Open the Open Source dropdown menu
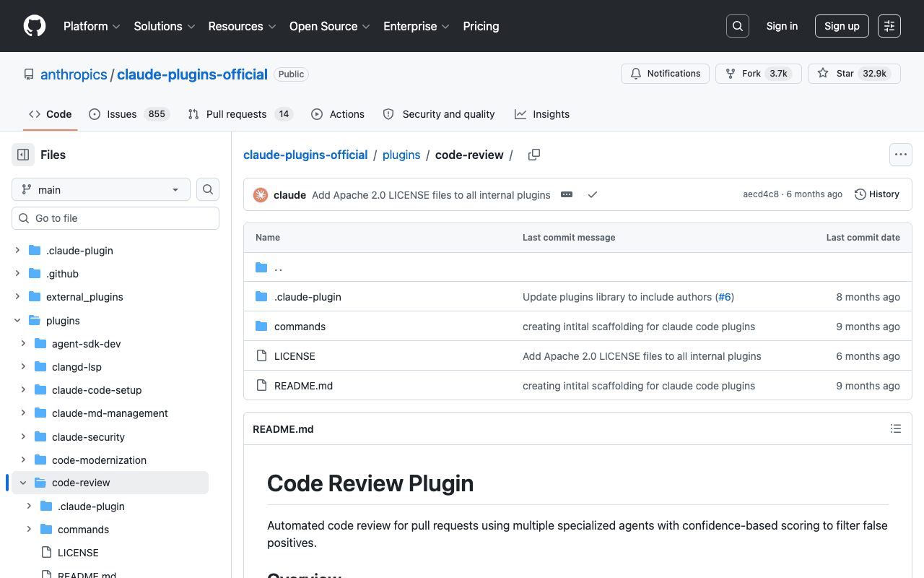 (x=330, y=26)
